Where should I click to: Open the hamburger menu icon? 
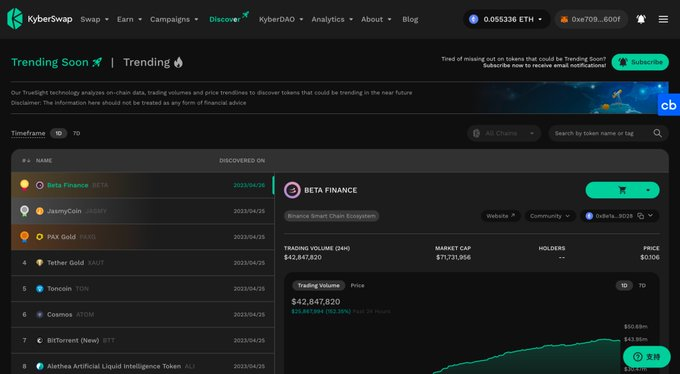[663, 19]
